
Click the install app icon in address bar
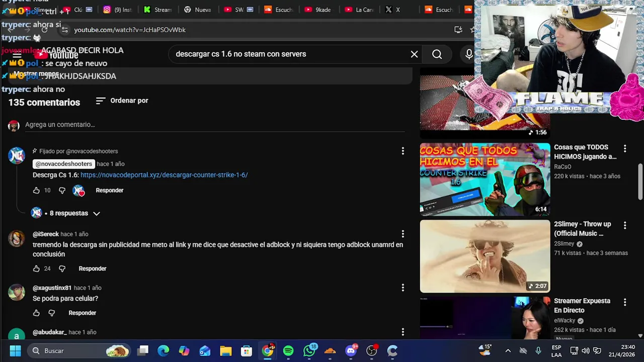click(458, 30)
